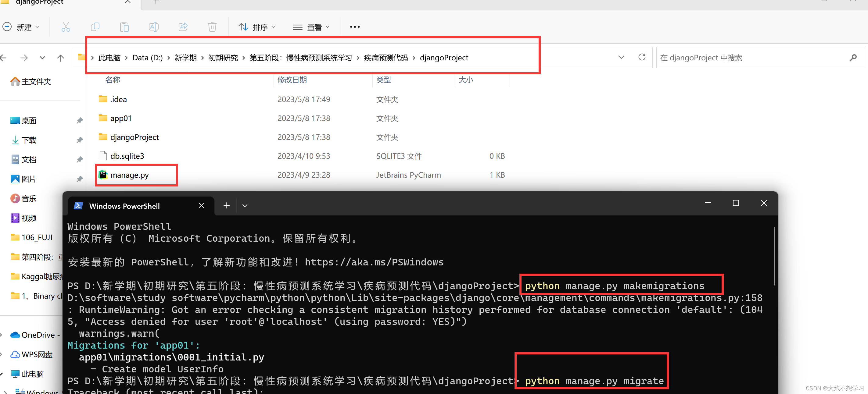Close the djangoProject Explorer tab
The image size is (868, 394).
[128, 2]
